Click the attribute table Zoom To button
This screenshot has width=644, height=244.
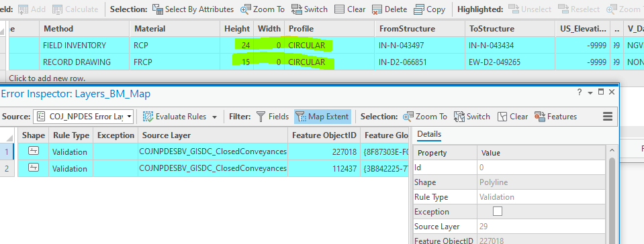(x=263, y=9)
